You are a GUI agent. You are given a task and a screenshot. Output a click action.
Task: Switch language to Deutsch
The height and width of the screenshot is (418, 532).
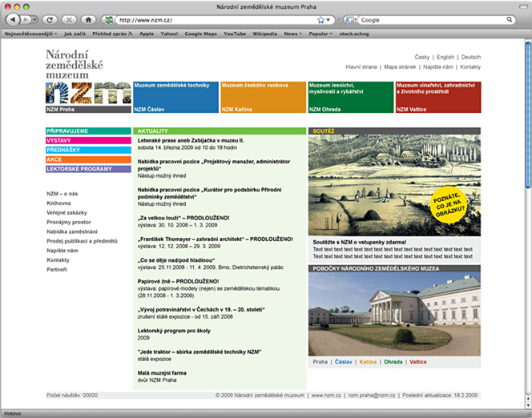click(x=471, y=57)
